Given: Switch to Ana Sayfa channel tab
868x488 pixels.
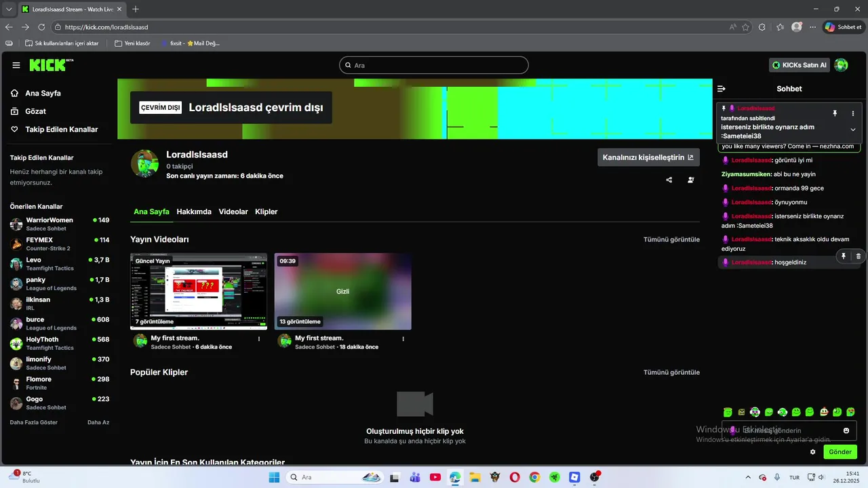Looking at the screenshot, I should pyautogui.click(x=151, y=211).
